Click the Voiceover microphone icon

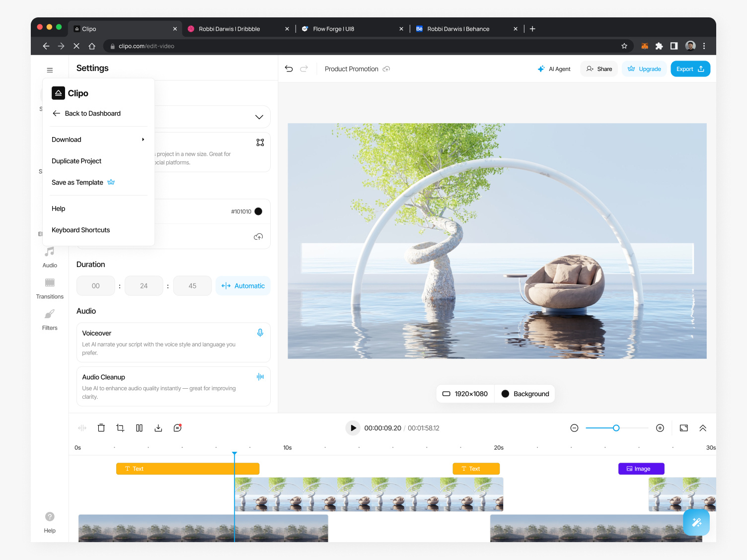260,332
